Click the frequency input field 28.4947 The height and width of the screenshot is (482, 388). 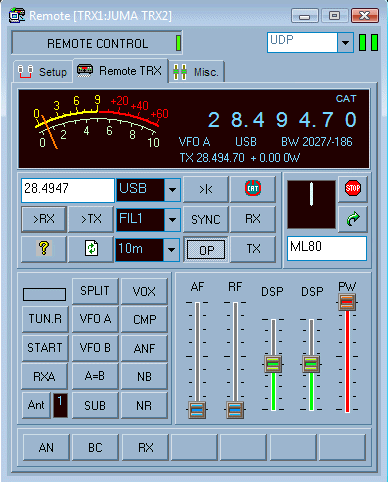coord(68,190)
